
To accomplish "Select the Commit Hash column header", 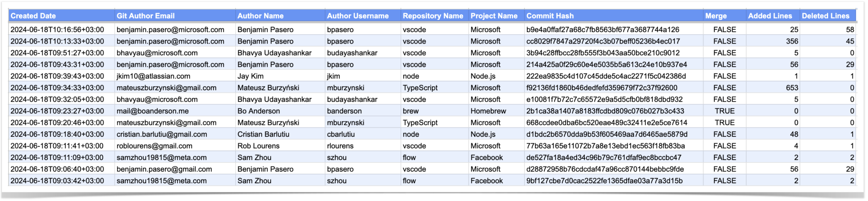I will click(x=614, y=16).
